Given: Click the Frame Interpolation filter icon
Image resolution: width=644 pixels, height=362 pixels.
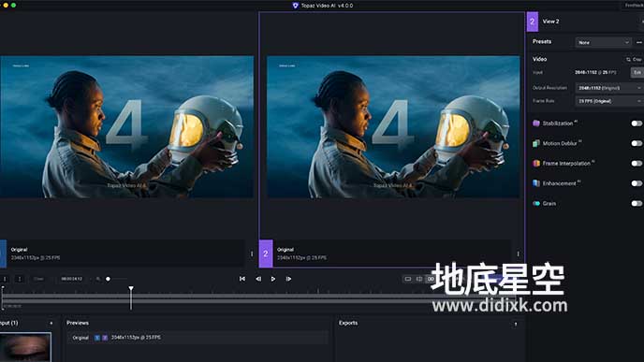Looking at the screenshot, I should pos(536,164).
